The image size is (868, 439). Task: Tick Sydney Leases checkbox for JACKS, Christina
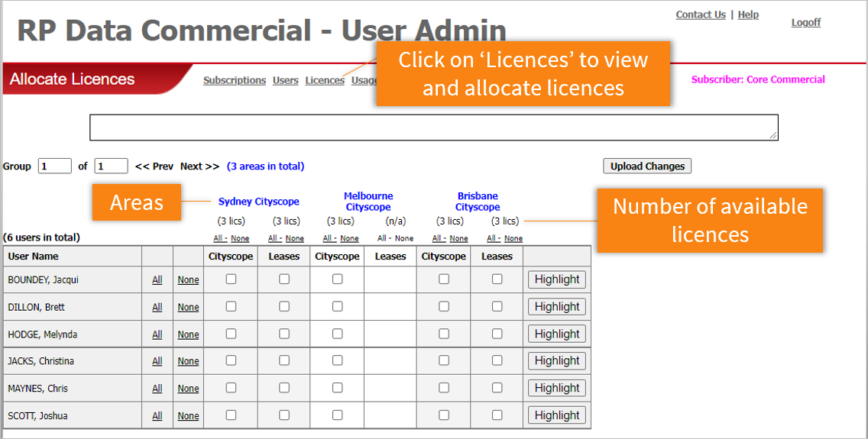coord(284,360)
